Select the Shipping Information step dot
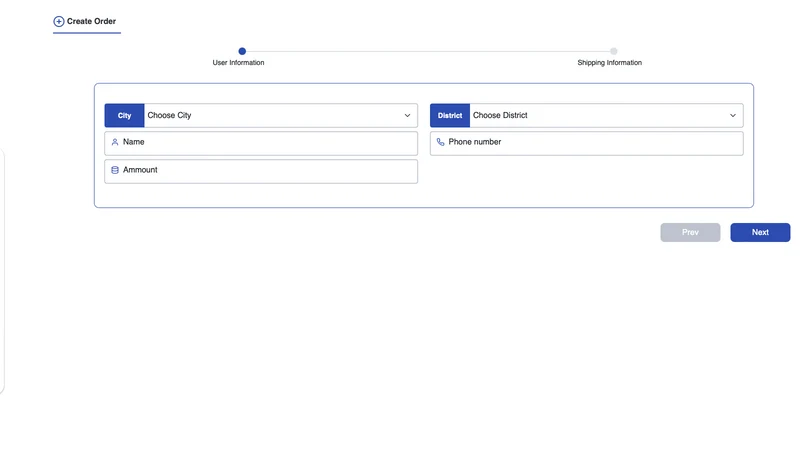 614,51
